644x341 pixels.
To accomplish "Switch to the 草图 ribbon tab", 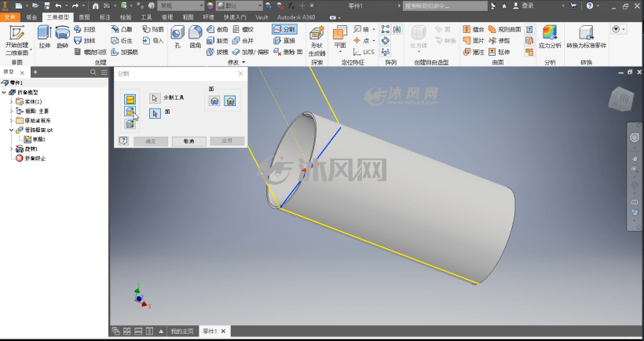I will (x=84, y=17).
